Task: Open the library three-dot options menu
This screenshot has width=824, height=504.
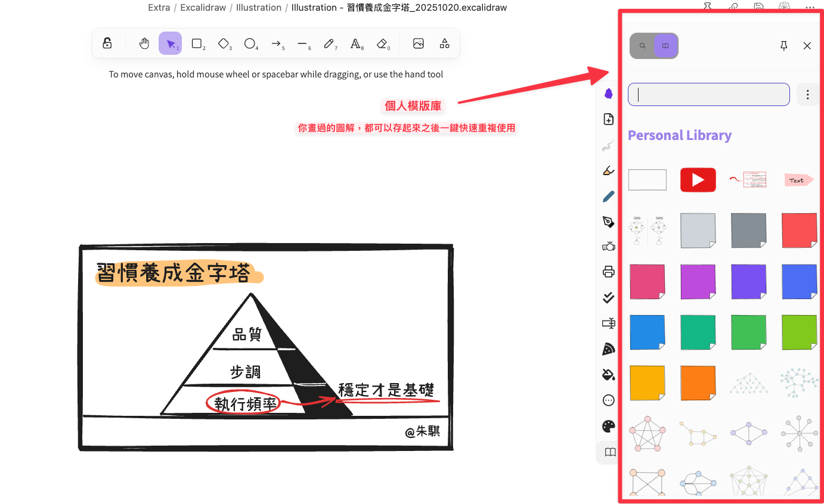Action: pyautogui.click(x=807, y=94)
